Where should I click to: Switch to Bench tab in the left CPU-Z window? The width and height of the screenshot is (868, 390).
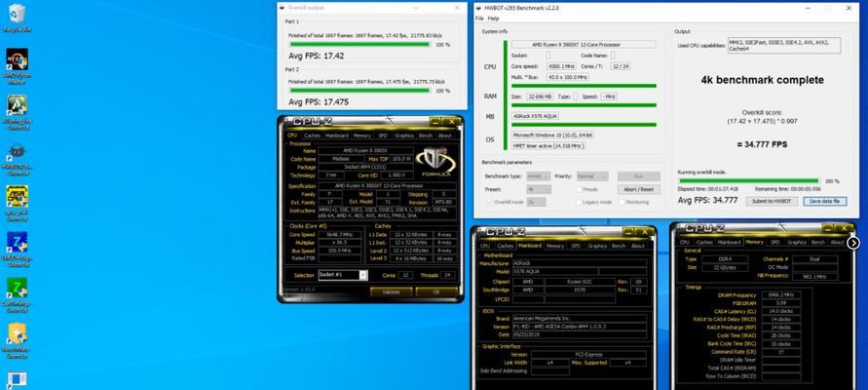click(425, 136)
